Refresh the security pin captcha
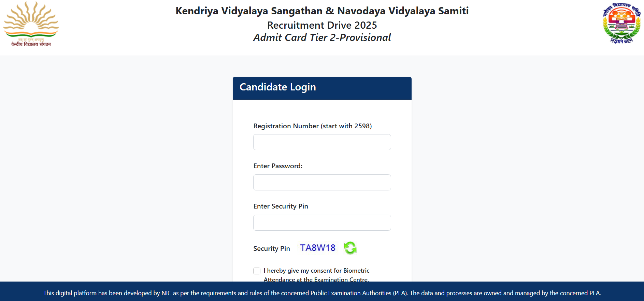Image resolution: width=644 pixels, height=301 pixels. [350, 248]
